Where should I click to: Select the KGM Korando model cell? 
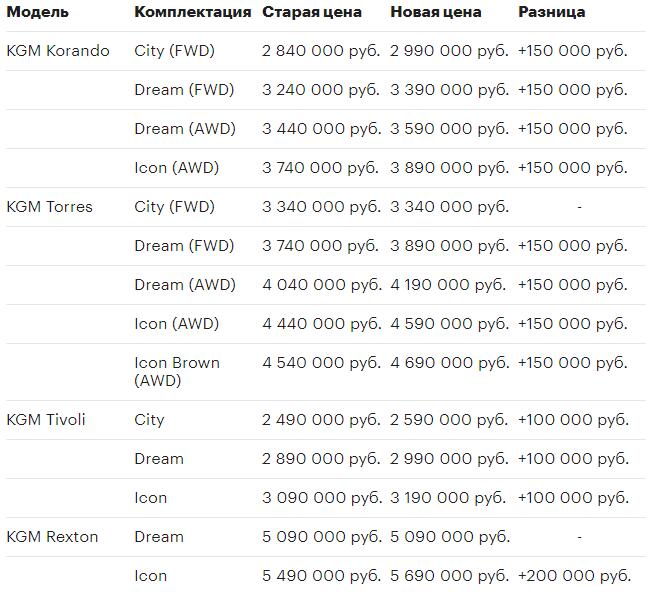[58, 51]
